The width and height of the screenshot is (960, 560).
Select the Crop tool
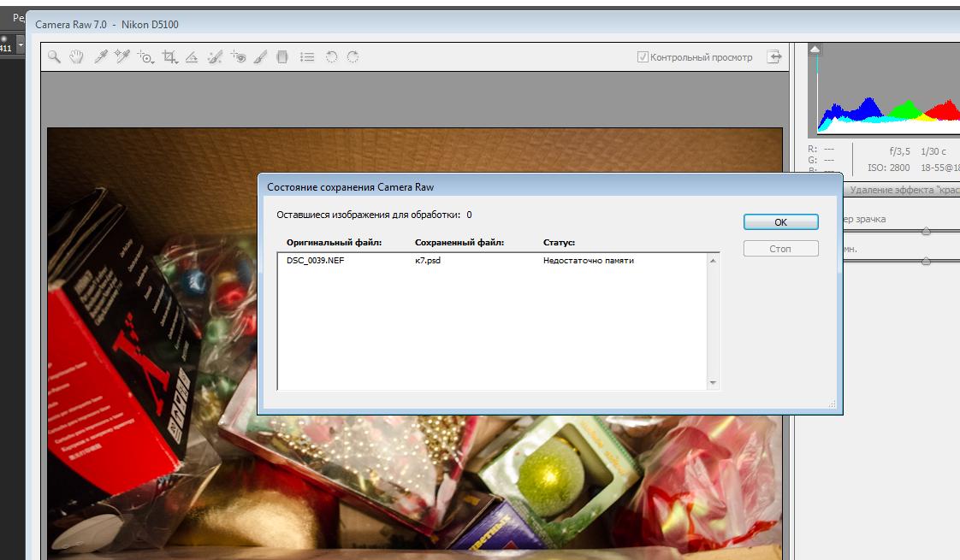[x=169, y=57]
